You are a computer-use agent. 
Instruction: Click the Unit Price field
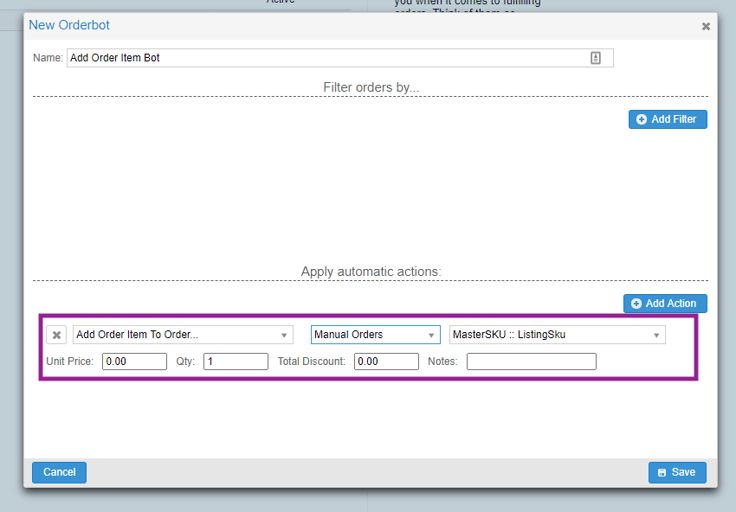click(134, 361)
